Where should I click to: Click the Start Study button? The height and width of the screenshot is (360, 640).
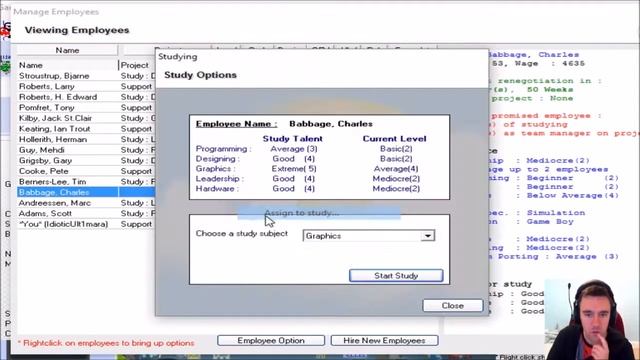tap(396, 276)
